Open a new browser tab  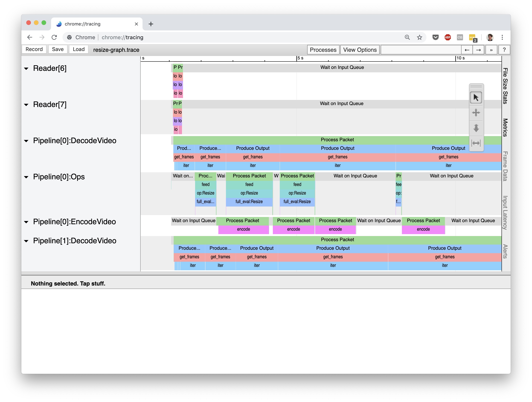pos(151,24)
